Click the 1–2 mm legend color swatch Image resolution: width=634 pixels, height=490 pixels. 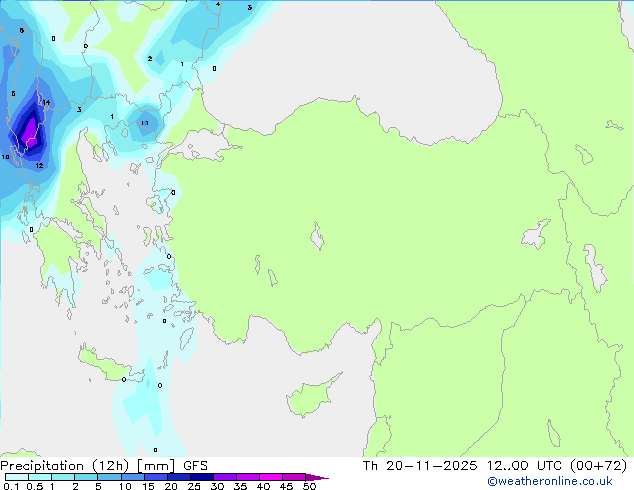click(63, 477)
